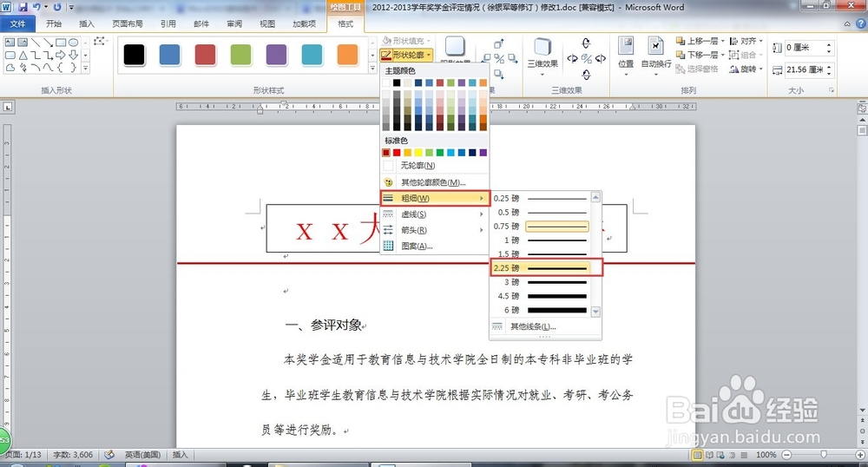
Task: Click the zoom slider handle
Action: click(823, 455)
